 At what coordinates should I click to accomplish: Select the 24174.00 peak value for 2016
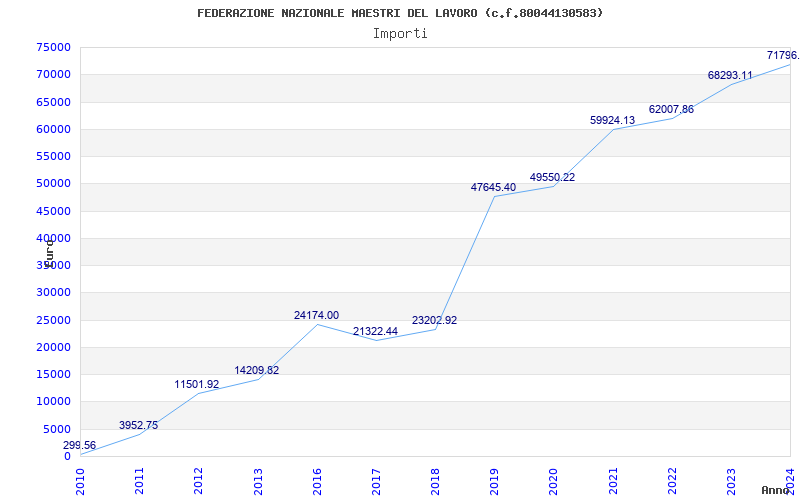point(316,315)
